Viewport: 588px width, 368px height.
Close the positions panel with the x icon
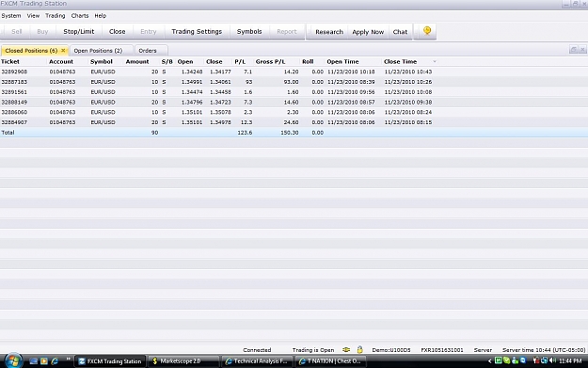(582, 50)
